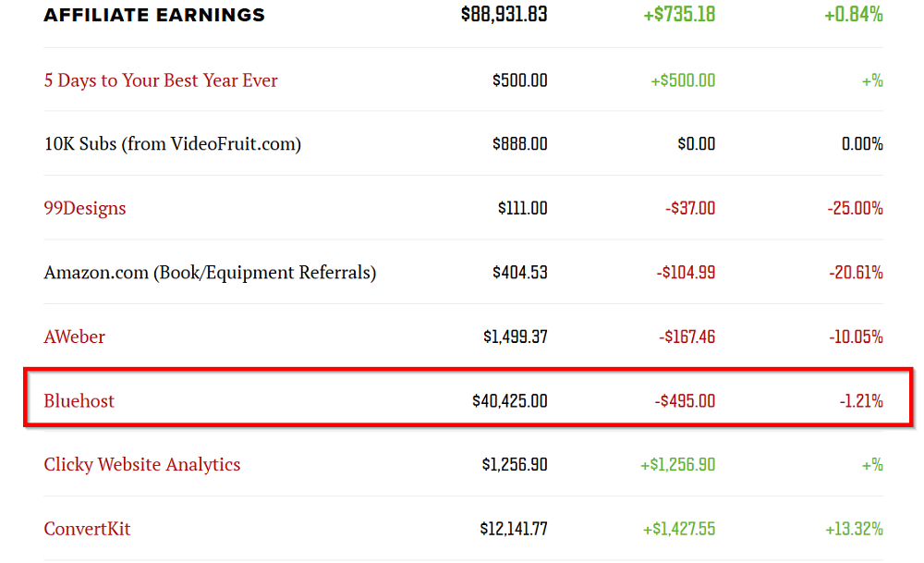Follow the ConvertKit affiliate link
924x563 pixels.
87,529
